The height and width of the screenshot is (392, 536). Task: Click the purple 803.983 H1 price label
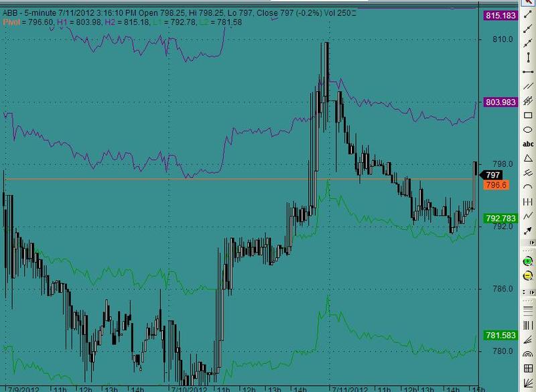[500, 102]
